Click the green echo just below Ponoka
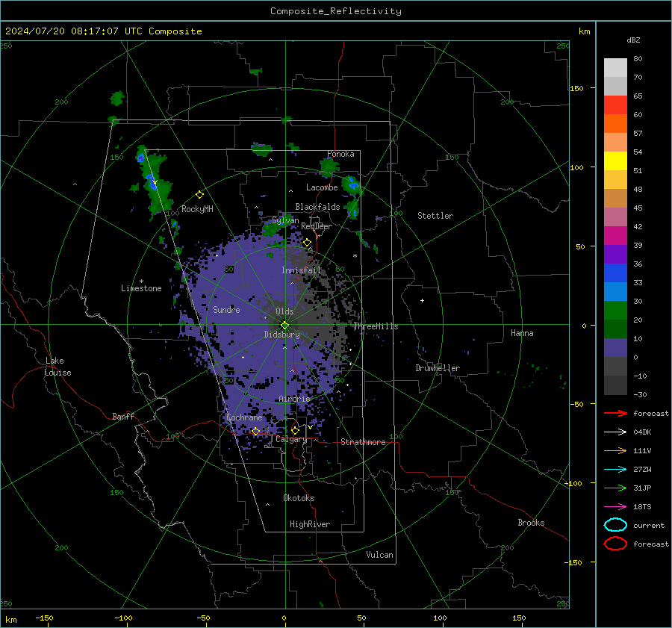This screenshot has width=672, height=628. pos(328,167)
